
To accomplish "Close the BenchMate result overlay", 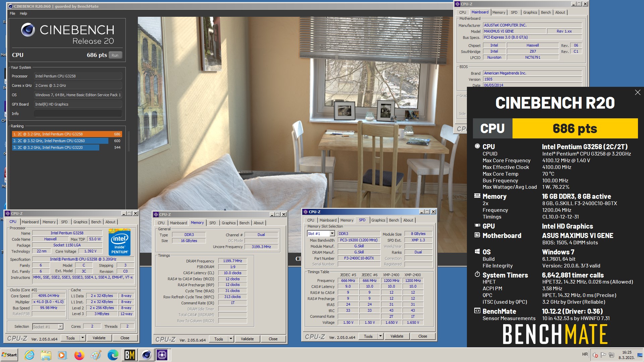I will [638, 93].
